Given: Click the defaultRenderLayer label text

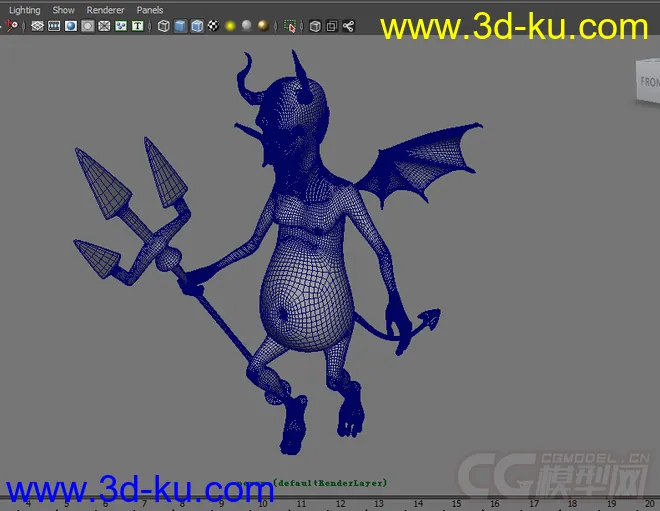Looking at the screenshot, I should click(330, 483).
